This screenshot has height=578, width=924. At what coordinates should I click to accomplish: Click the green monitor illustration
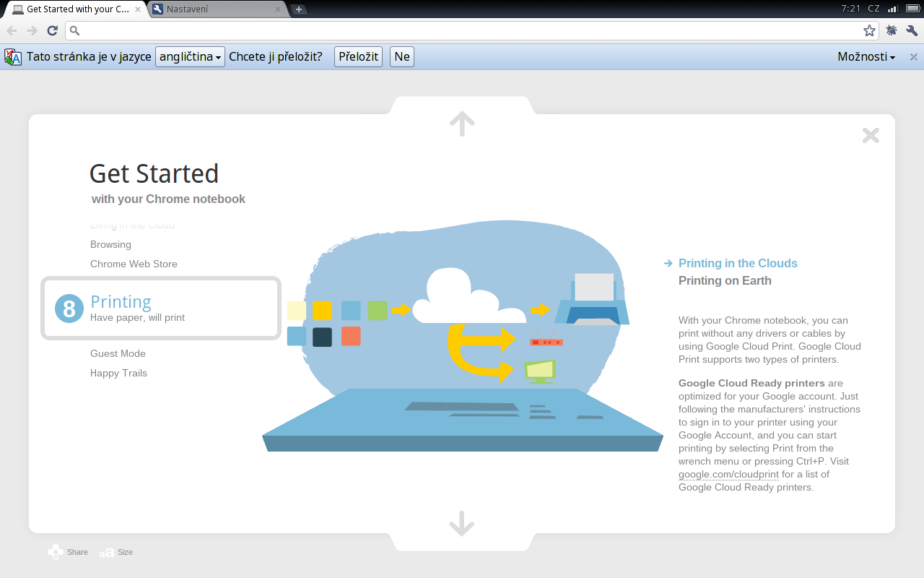click(x=539, y=371)
